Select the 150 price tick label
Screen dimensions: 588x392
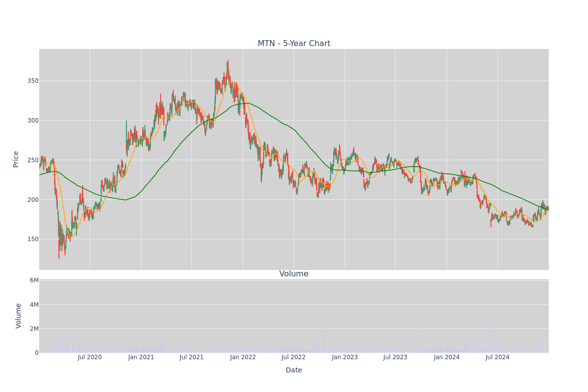(32, 239)
